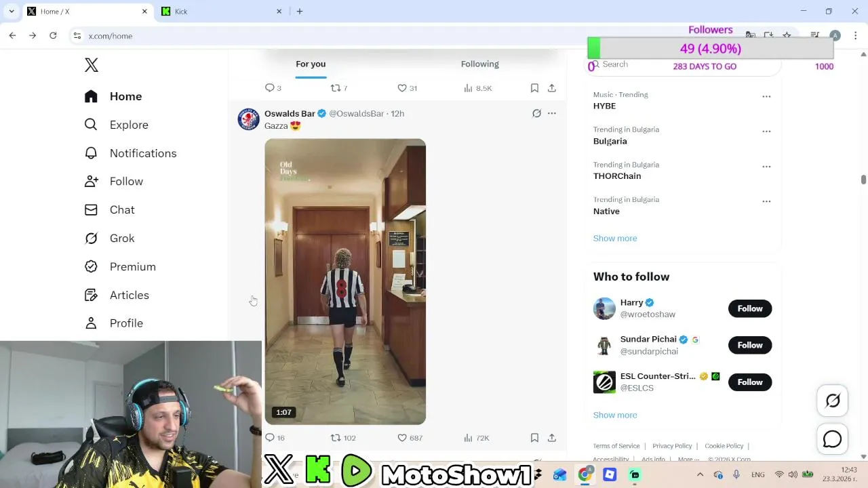868x488 pixels.
Task: Reply to the Oswalds Bar post with 16 replies
Action: pos(275,438)
